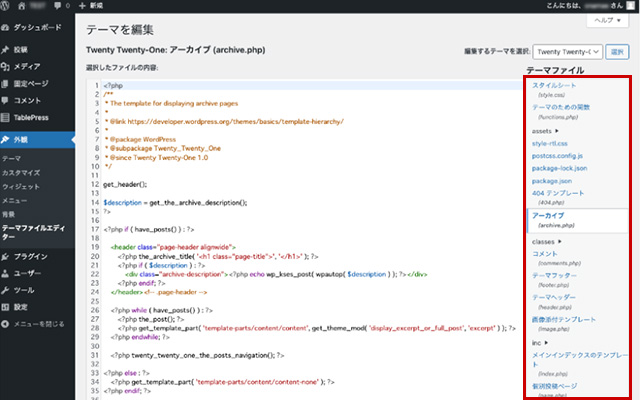Click the plus New content icon
640x400 pixels.
82,6
